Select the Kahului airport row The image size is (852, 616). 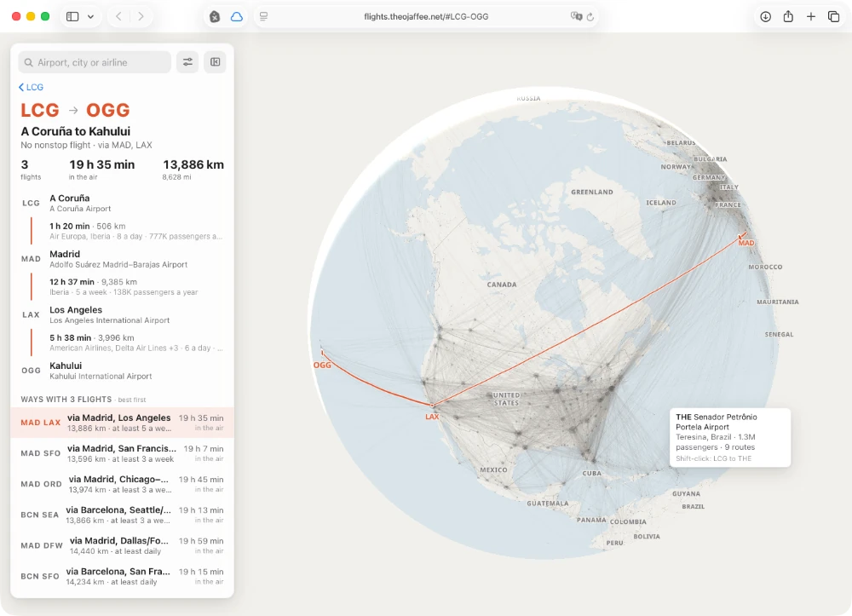[x=122, y=371]
